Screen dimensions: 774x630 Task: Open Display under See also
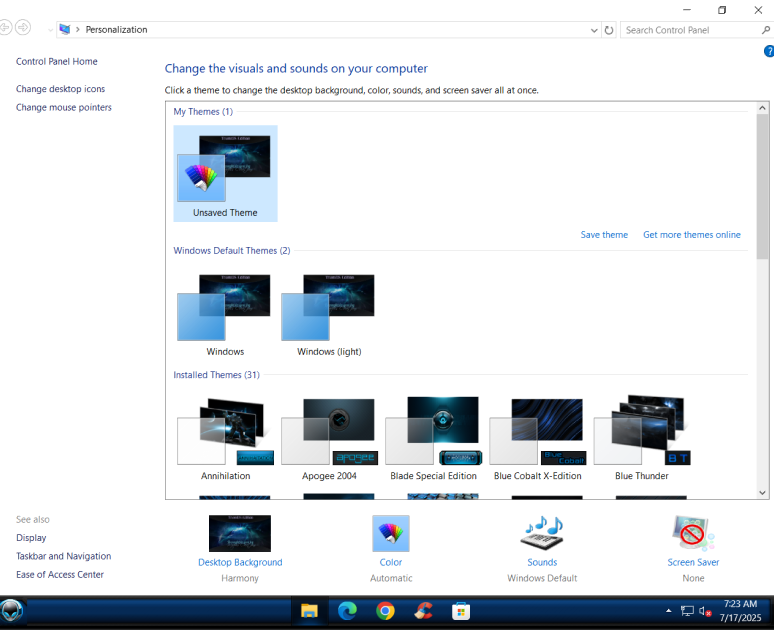(31, 538)
